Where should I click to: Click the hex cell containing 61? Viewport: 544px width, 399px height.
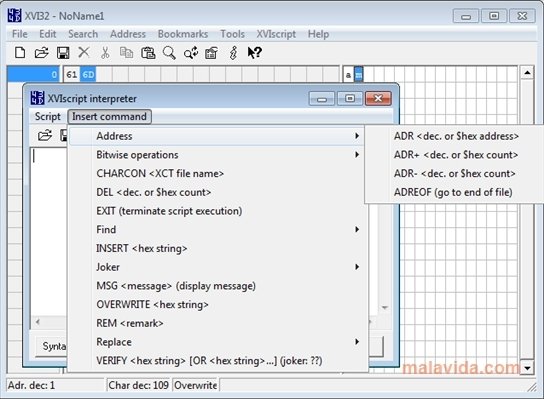[x=72, y=75]
